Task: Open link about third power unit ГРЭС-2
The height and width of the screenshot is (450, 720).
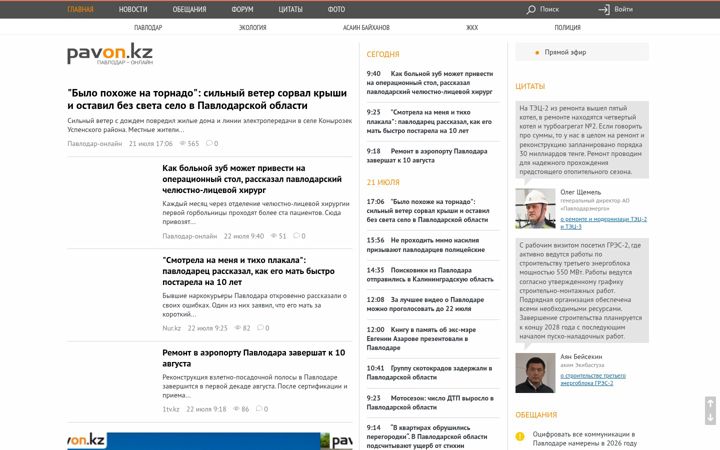Action: coord(593,379)
